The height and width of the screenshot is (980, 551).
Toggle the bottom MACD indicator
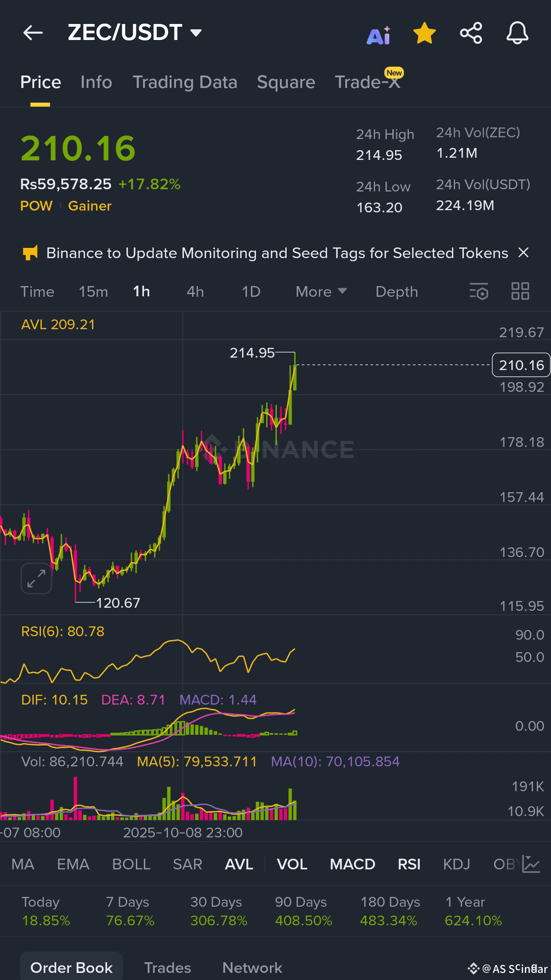pyautogui.click(x=352, y=864)
